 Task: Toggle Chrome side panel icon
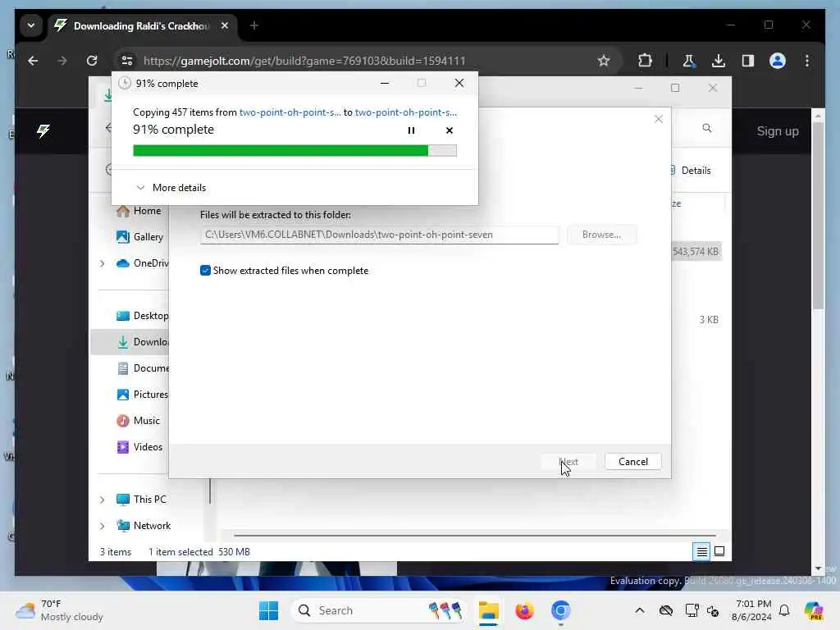748,61
